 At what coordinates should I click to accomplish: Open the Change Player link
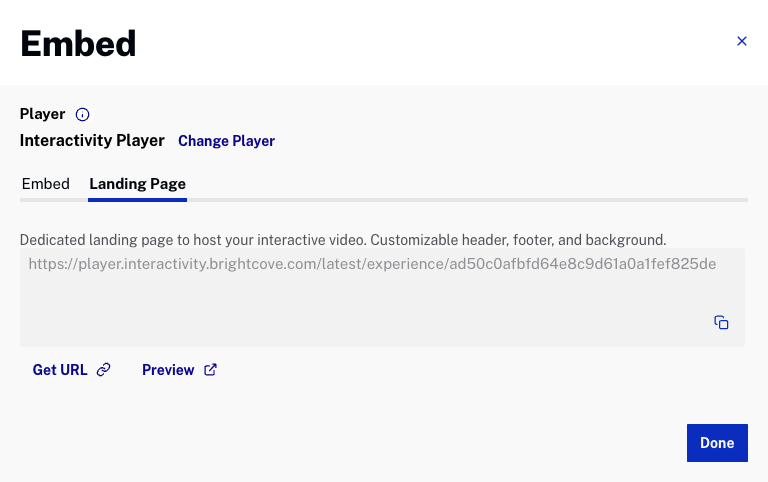(226, 141)
